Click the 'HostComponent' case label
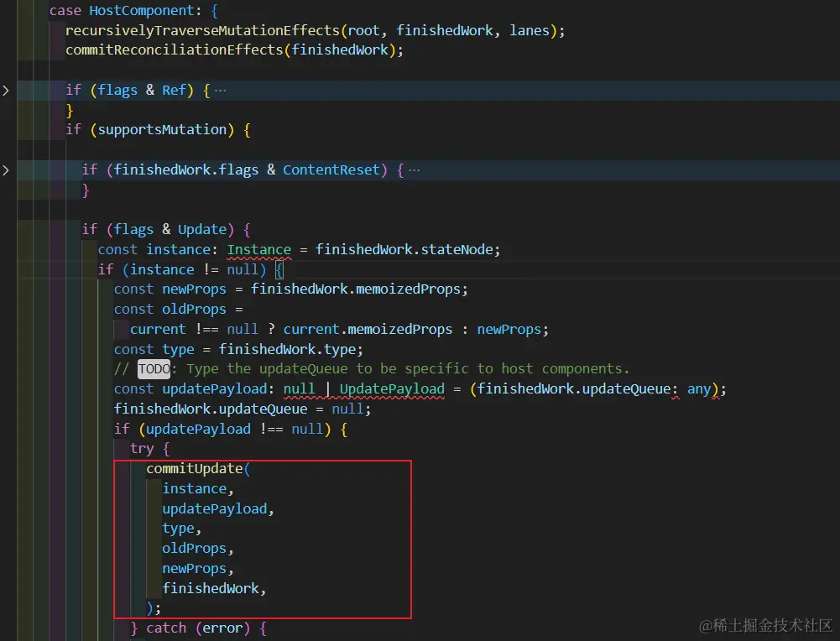This screenshot has width=840, height=641. pyautogui.click(x=142, y=11)
